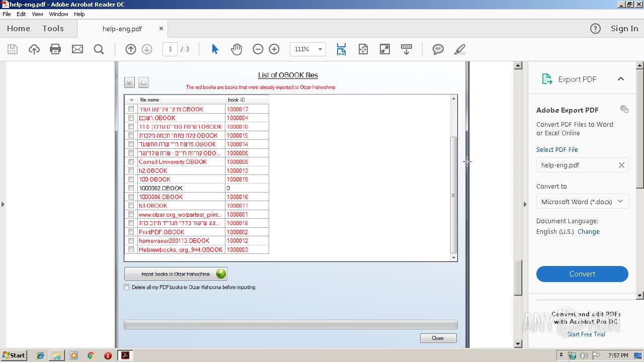Collapse the Export PDF section chevron
The image size is (644, 362).
click(620, 79)
